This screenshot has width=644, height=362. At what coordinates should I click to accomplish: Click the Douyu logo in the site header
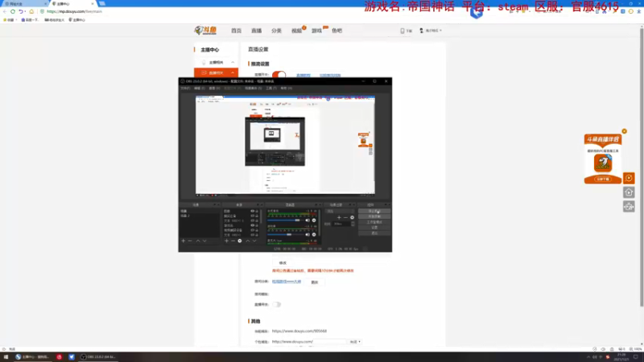coord(205,31)
